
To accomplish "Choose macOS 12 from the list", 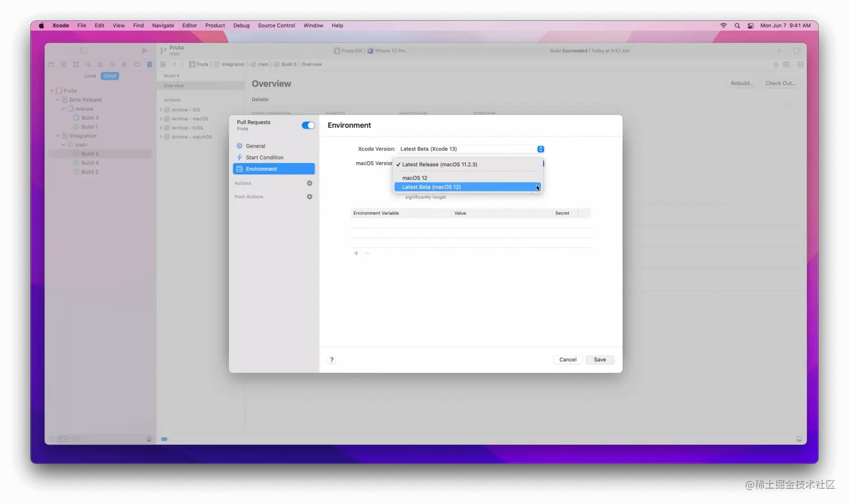I will (468, 178).
